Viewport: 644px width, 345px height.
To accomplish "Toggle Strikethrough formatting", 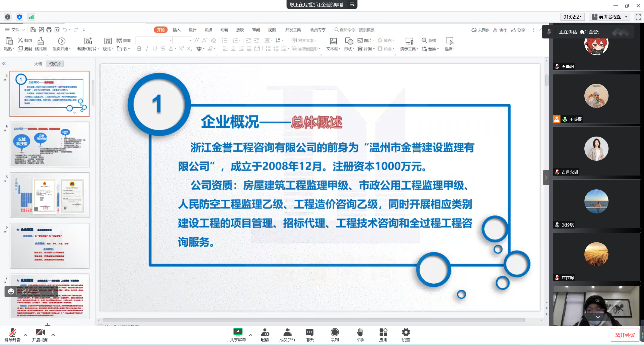I will point(163,49).
